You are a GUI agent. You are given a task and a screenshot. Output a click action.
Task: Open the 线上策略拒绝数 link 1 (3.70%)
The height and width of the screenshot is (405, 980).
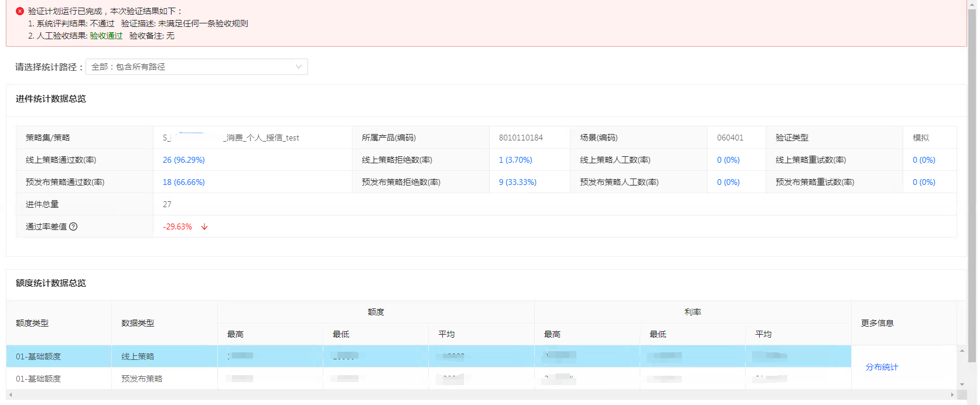tap(515, 160)
